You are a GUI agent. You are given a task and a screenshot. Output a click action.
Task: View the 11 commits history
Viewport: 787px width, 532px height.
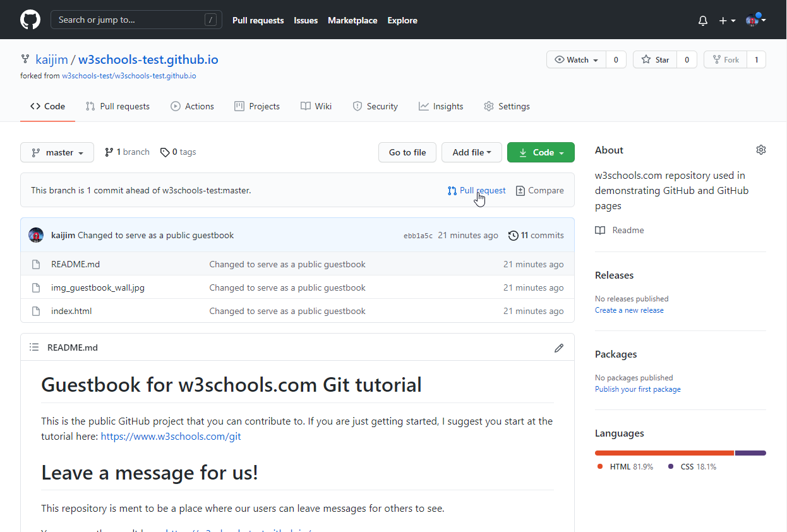(536, 235)
